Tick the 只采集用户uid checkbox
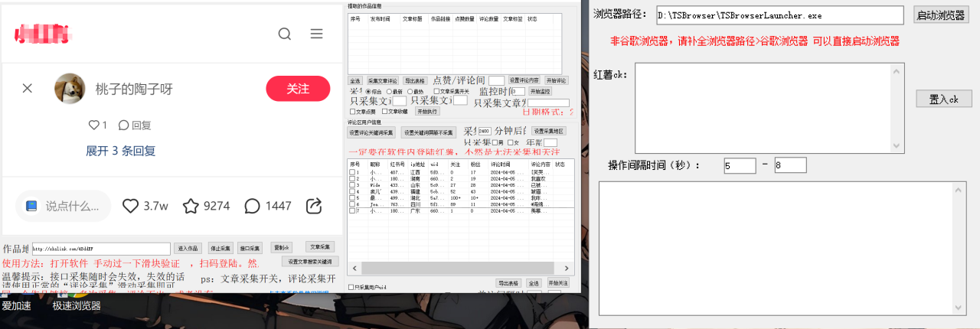Viewport: 980px width, 329px height. (x=351, y=288)
